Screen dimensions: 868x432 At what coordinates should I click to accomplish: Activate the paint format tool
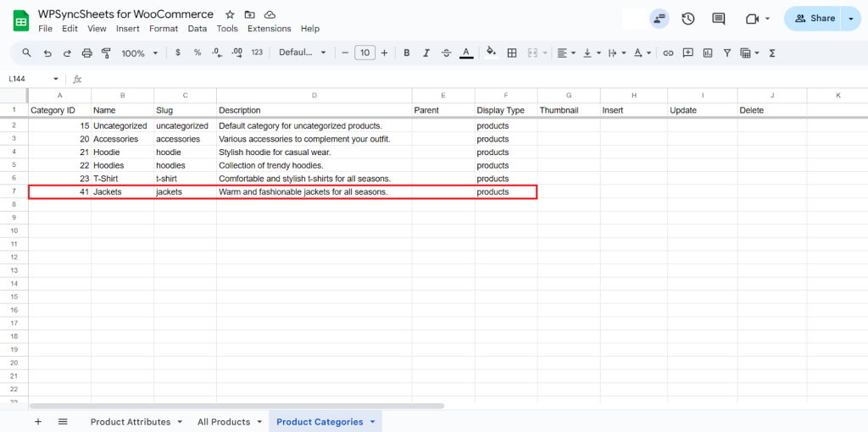point(106,53)
